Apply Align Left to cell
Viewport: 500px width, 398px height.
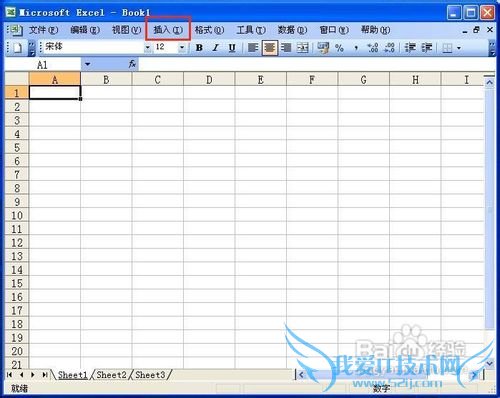coord(253,48)
